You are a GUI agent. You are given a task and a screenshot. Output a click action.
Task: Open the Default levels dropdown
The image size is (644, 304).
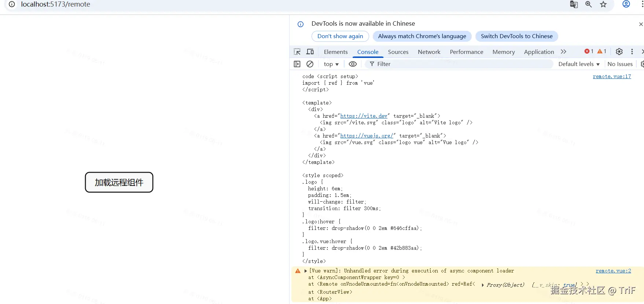[x=579, y=64]
